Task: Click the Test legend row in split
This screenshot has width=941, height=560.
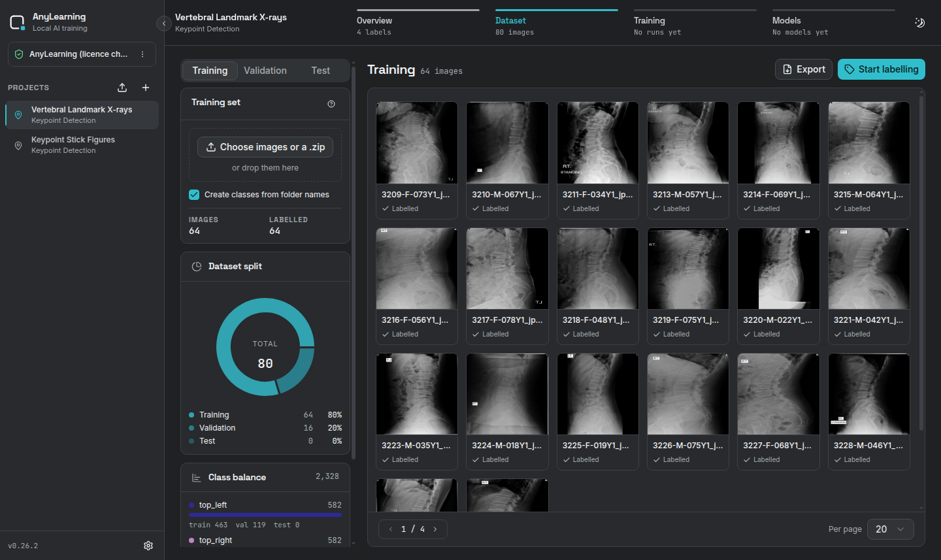Action: tap(265, 441)
